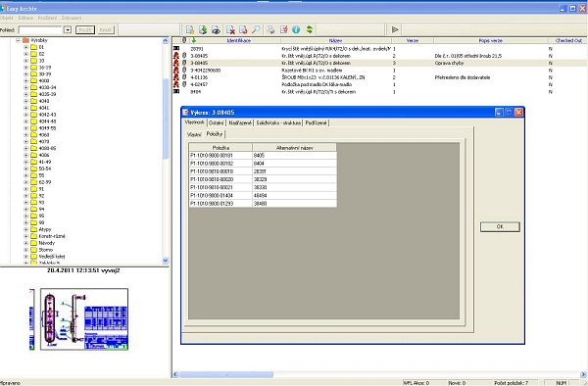The image size is (588, 386).
Task: Select the cell with value 38480
Action: pos(294,203)
